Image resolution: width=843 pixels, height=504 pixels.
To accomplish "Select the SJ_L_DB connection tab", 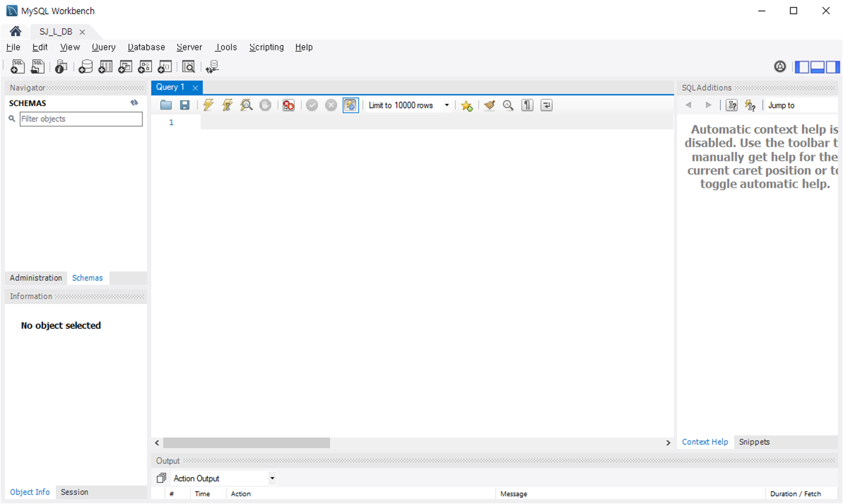I will (x=56, y=32).
